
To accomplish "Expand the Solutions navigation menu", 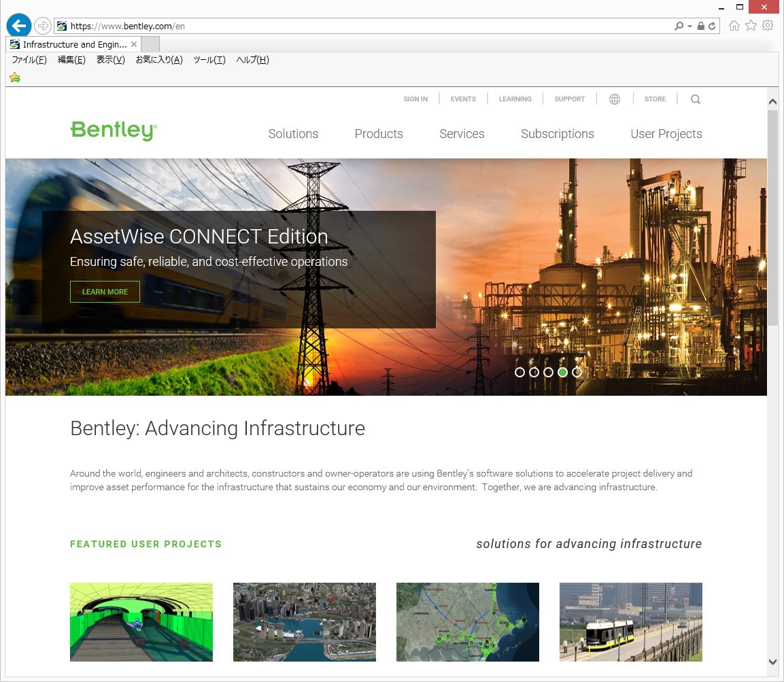I will [x=293, y=133].
